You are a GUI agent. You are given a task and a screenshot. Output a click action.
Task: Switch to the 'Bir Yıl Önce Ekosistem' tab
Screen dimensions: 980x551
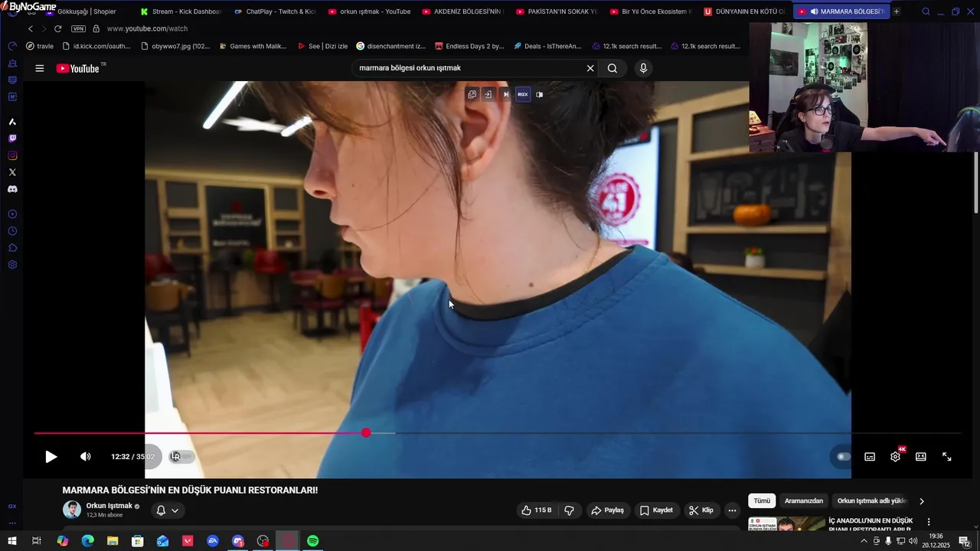[x=650, y=11]
